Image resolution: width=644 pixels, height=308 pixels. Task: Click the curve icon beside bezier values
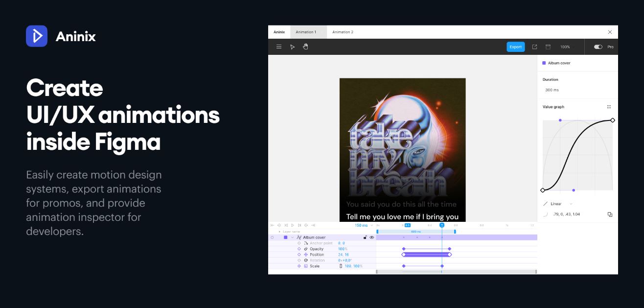[546, 214]
